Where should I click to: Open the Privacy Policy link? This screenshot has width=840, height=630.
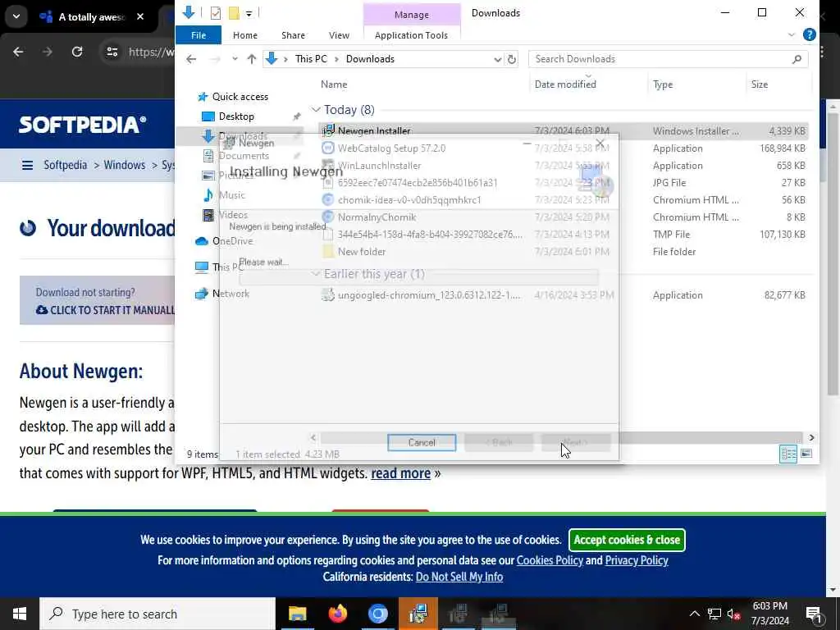tap(637, 560)
